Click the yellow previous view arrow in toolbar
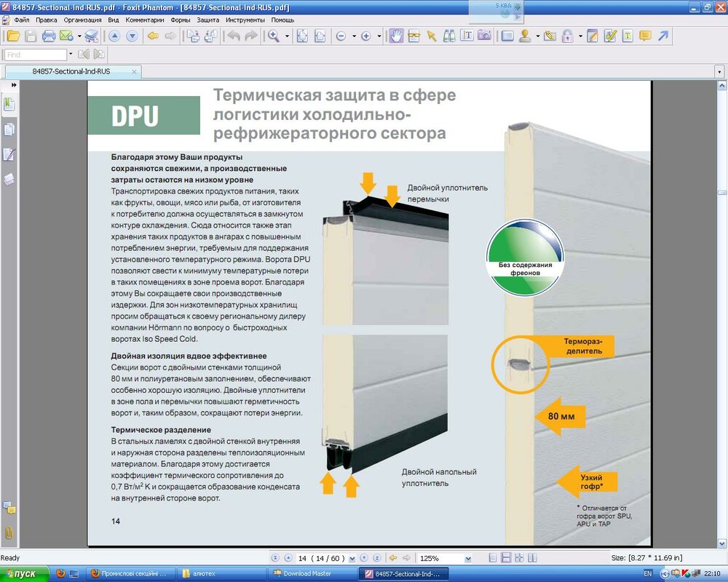Viewport: 728px width, 582px height. pos(153,36)
